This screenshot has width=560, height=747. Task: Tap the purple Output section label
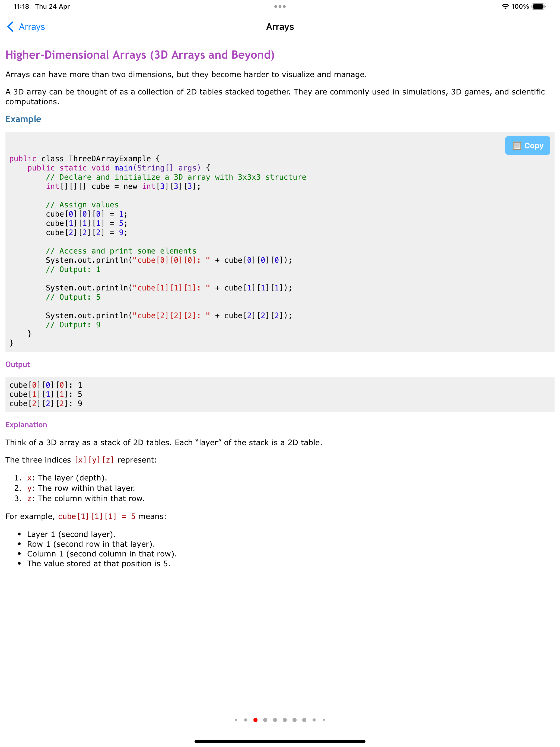click(x=18, y=364)
